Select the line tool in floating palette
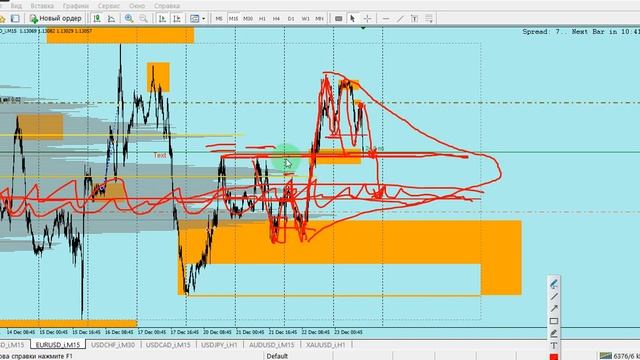This screenshot has width=640, height=360. [x=553, y=296]
